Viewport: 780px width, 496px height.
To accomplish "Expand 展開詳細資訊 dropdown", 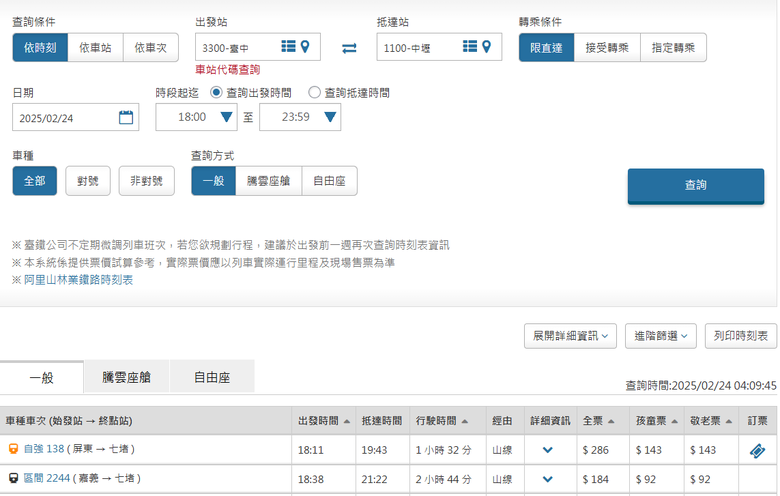I will 570,336.
